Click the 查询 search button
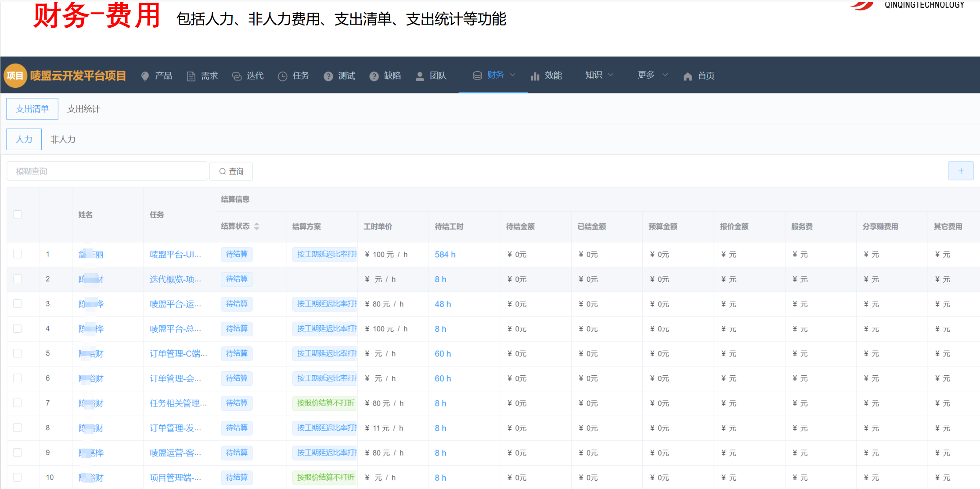980x489 pixels. click(231, 171)
